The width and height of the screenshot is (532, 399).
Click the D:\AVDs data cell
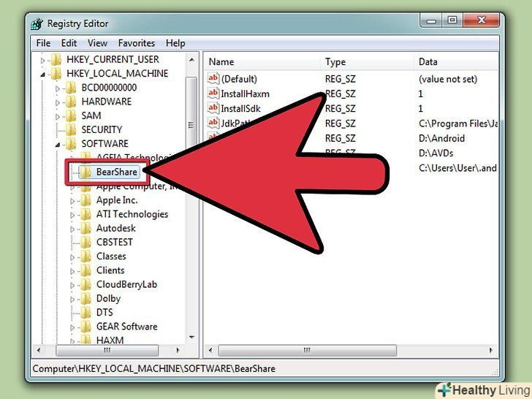436,153
